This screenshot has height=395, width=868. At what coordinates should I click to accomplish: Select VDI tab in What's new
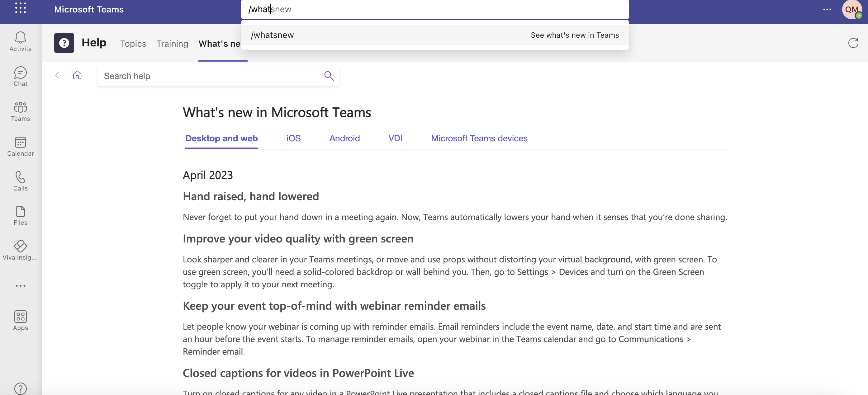395,138
